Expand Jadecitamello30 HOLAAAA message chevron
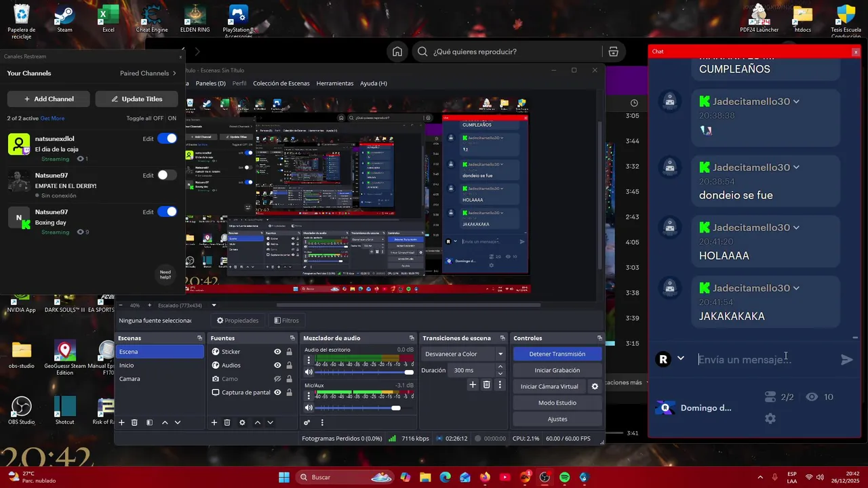 796,228
